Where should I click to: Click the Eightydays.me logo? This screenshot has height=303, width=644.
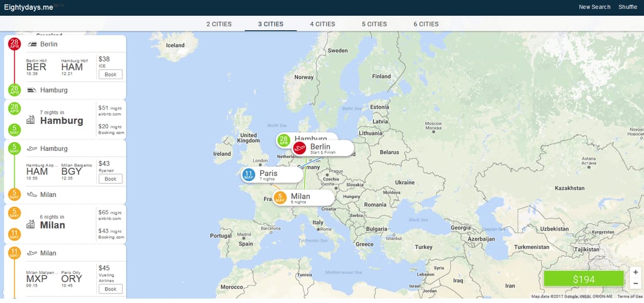pyautogui.click(x=28, y=7)
